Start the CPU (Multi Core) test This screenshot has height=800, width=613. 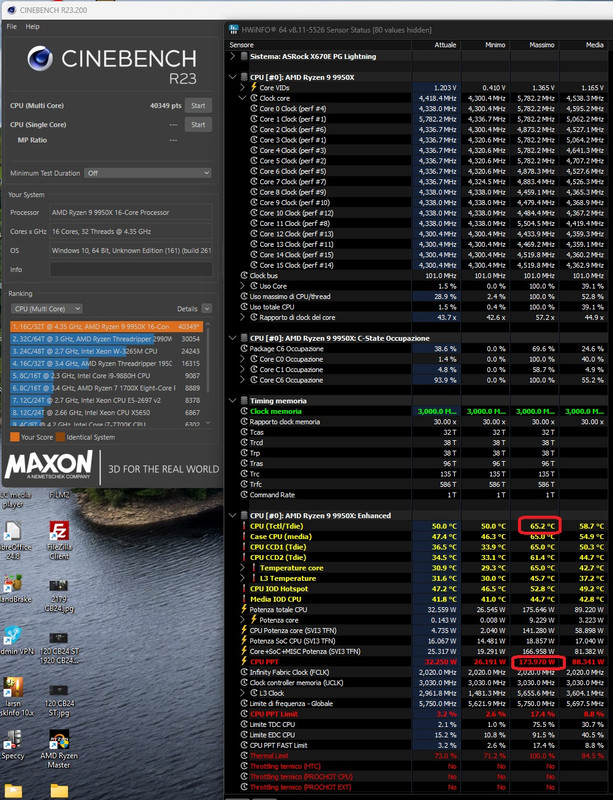click(198, 106)
